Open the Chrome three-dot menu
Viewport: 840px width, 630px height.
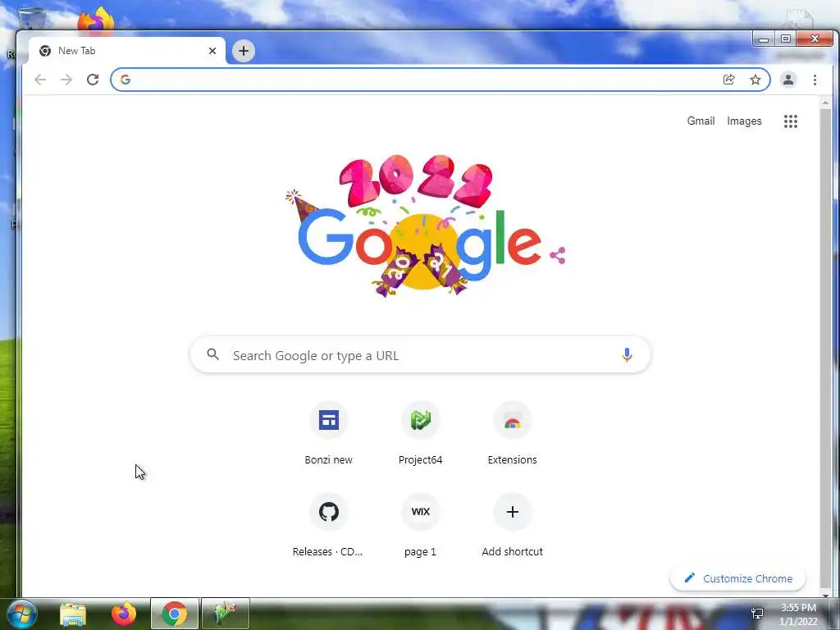tap(815, 80)
